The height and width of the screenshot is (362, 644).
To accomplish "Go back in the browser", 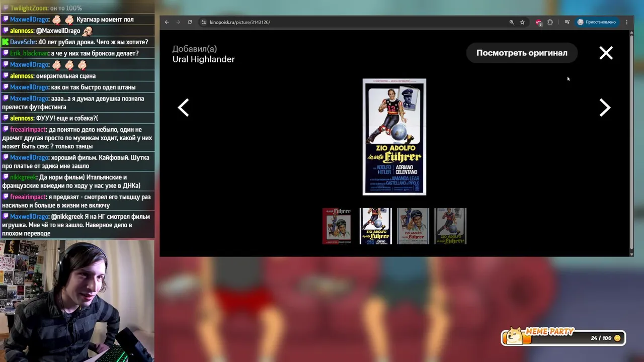I will click(x=167, y=22).
